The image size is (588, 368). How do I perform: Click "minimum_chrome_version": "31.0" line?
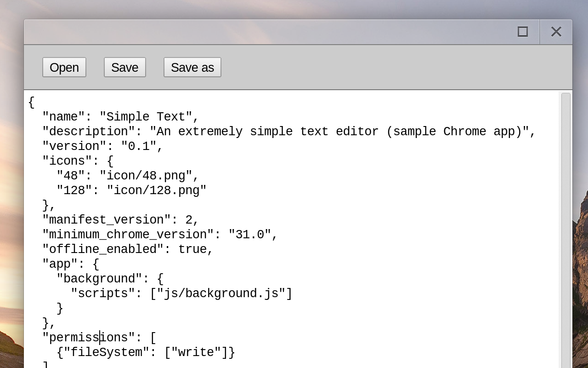[x=160, y=235]
